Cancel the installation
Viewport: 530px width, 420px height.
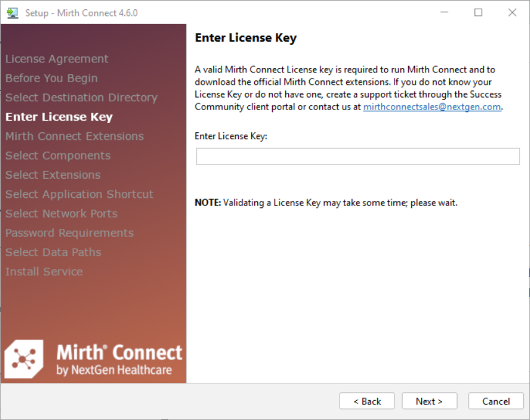coord(496,401)
